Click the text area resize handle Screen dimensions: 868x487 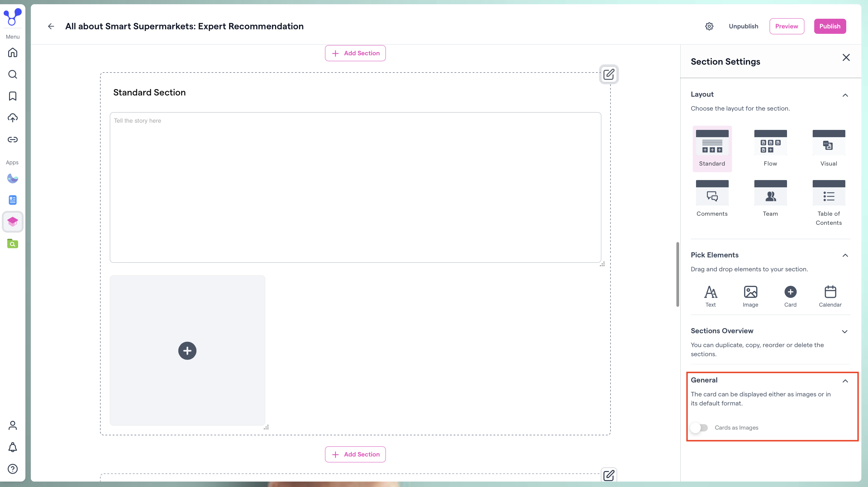[x=602, y=264]
